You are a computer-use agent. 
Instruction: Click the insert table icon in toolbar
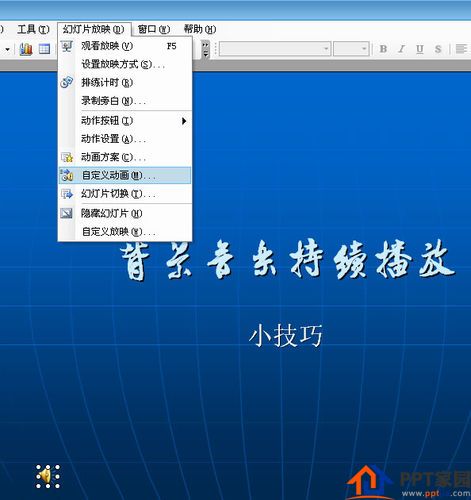point(44,49)
